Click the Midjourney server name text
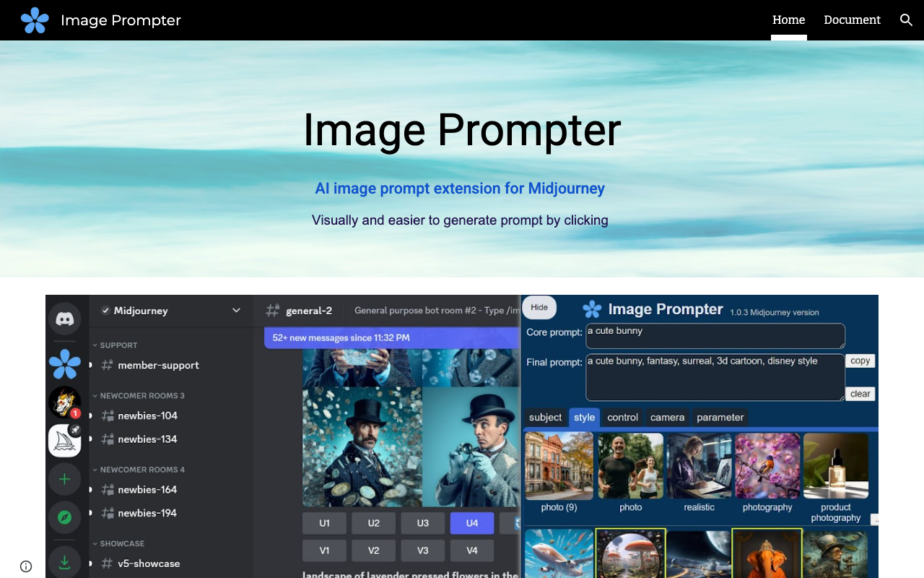Image resolution: width=924 pixels, height=578 pixels. (141, 311)
